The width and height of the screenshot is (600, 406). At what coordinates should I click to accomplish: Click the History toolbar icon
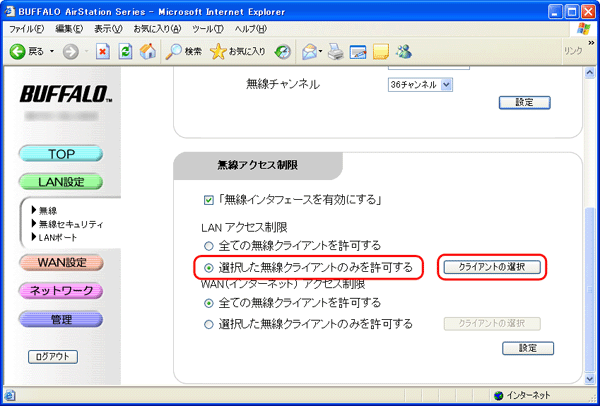click(284, 51)
